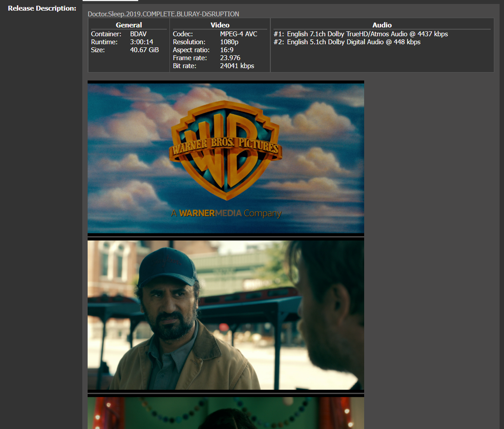Select audio track #1 English 7.1ch TrueHD/Atmos
This screenshot has width=504, height=429.
pos(361,34)
